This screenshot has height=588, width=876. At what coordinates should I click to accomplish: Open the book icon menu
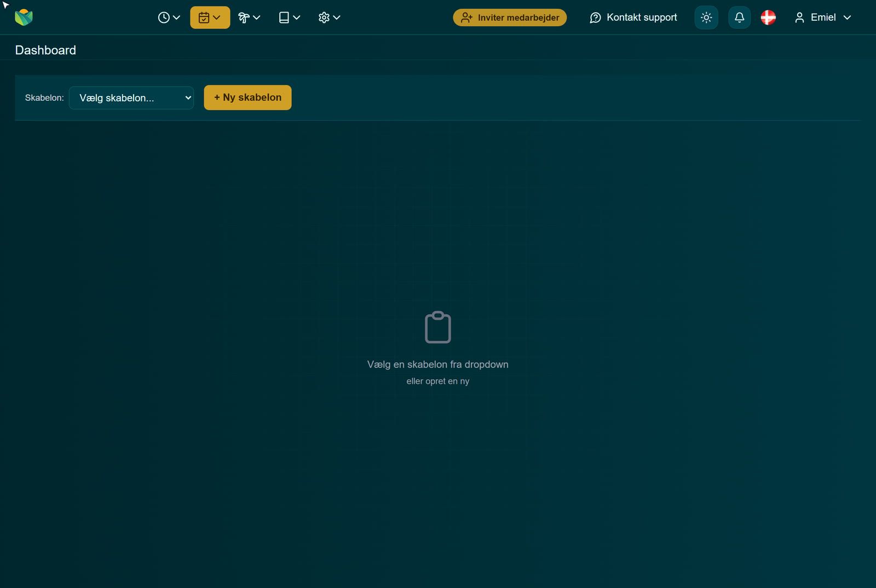coord(289,18)
